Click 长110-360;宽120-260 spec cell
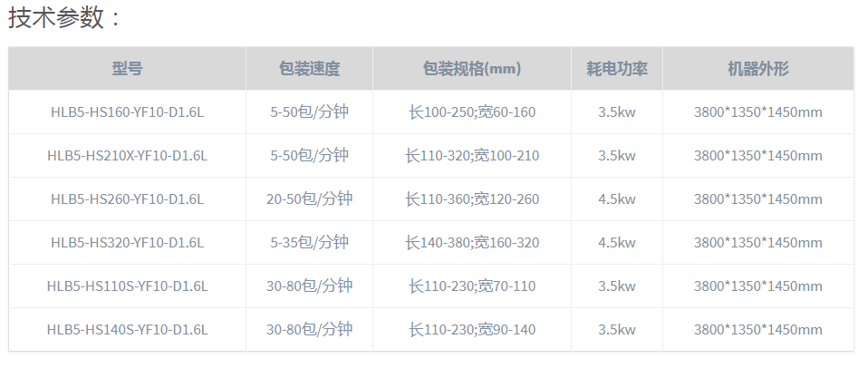868x368 pixels. pos(472,199)
